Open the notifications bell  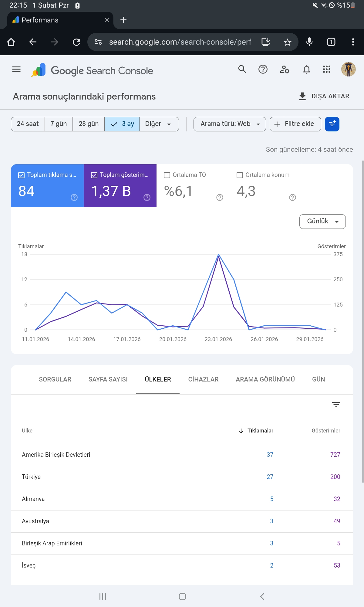pyautogui.click(x=307, y=70)
